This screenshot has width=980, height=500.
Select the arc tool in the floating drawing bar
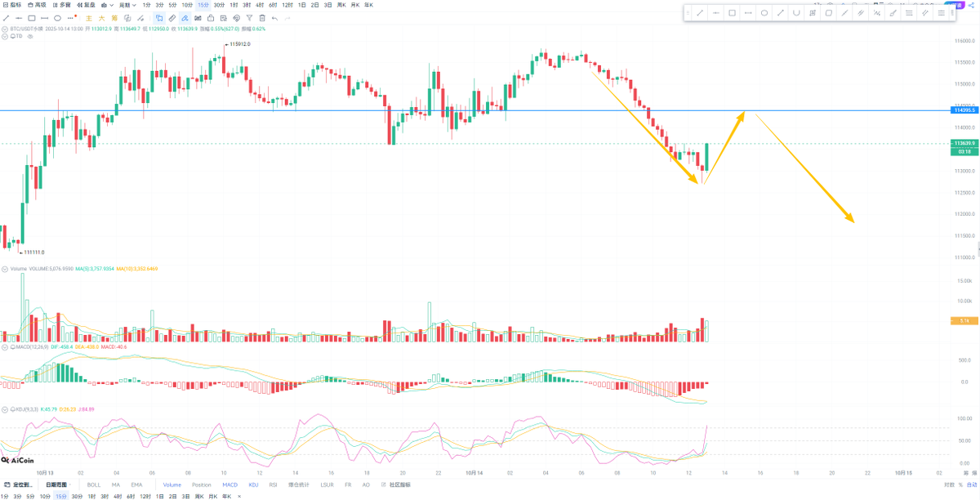tap(796, 12)
